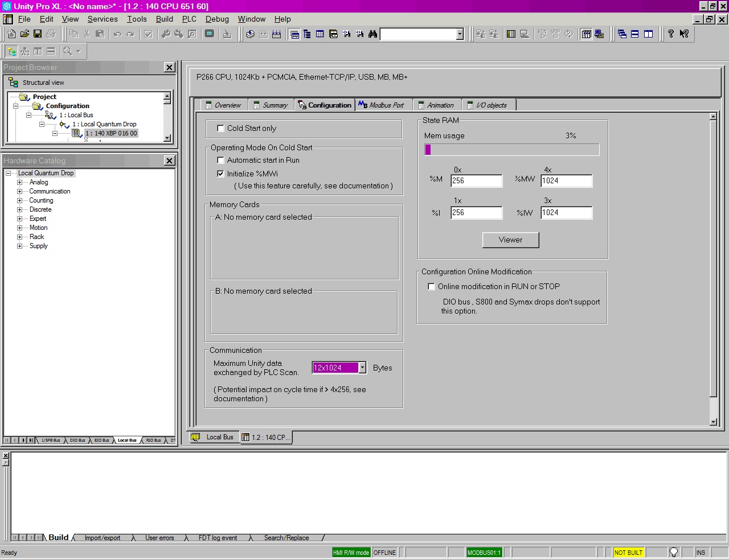Viewport: 729px width, 560px height.
Task: Click the Copy toolbar icon
Action: click(74, 34)
